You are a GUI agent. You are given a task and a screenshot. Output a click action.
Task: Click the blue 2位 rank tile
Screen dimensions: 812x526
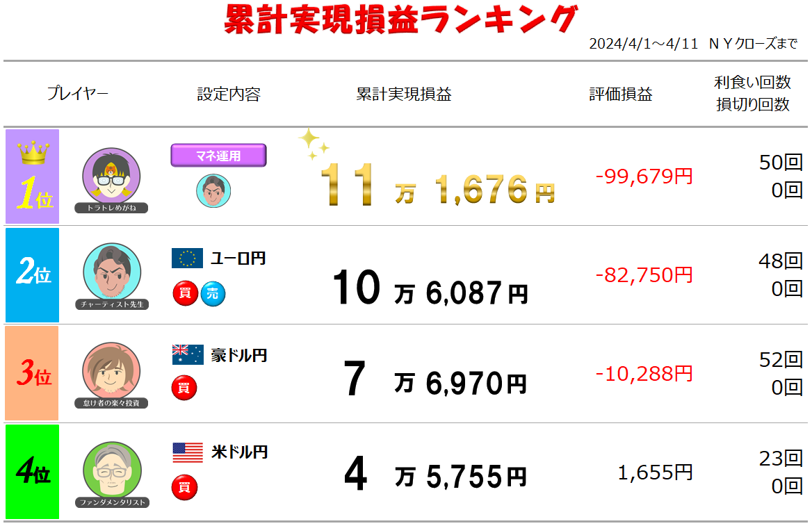[32, 275]
